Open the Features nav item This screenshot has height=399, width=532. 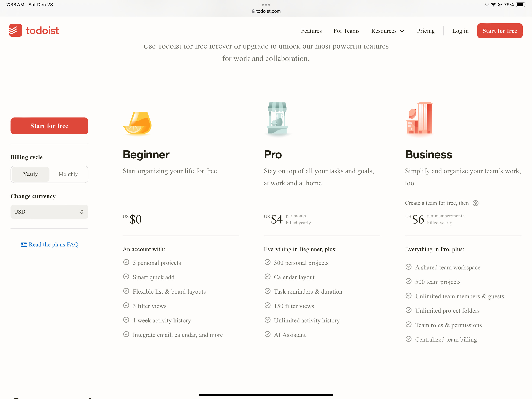click(x=311, y=31)
